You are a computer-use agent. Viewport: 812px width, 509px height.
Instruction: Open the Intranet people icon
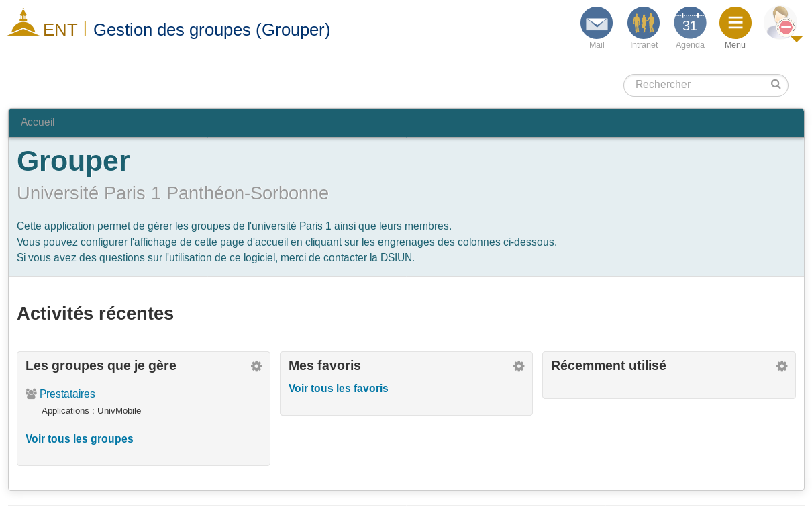pyautogui.click(x=643, y=24)
